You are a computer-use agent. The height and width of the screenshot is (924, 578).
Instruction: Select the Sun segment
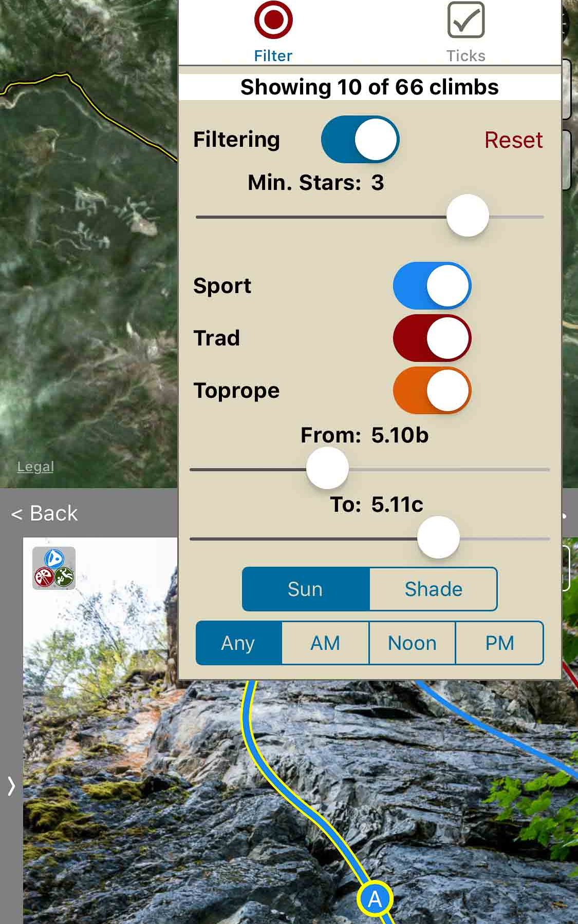(306, 589)
